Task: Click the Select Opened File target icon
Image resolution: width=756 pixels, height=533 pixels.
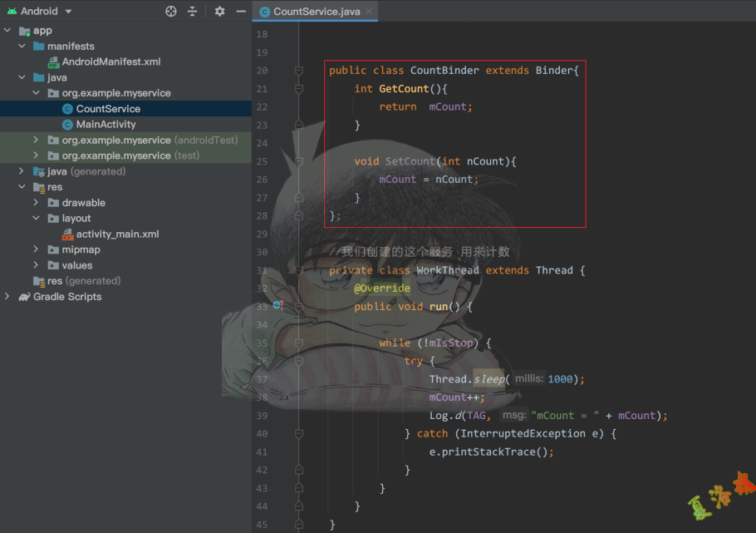Action: point(171,12)
